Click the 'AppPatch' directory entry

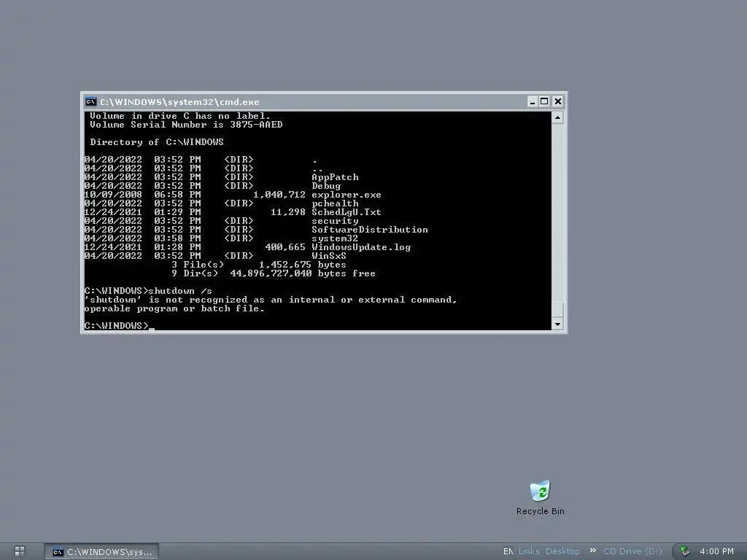click(x=335, y=177)
